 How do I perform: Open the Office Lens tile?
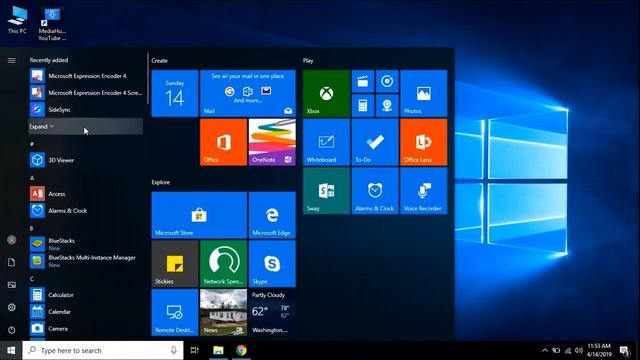point(424,142)
